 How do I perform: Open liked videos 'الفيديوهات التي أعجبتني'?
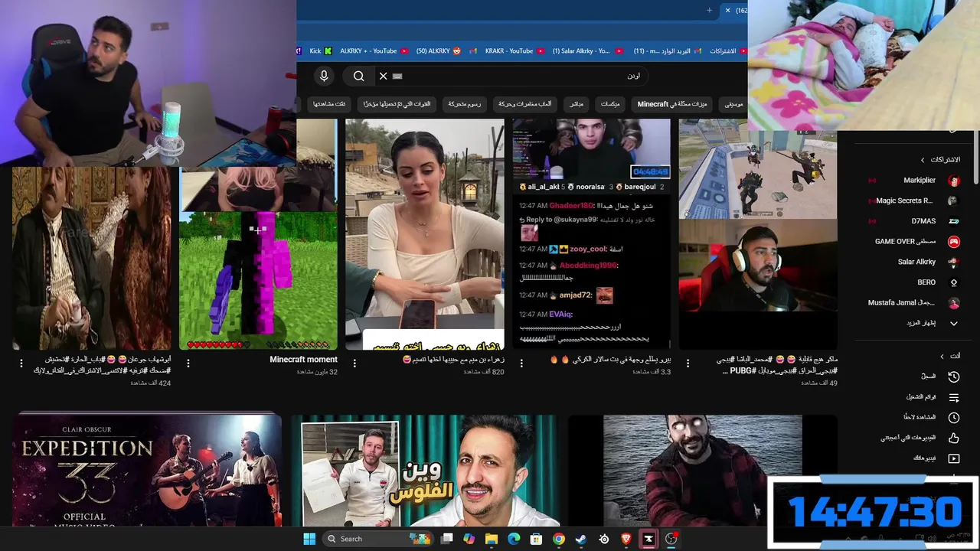coord(915,438)
